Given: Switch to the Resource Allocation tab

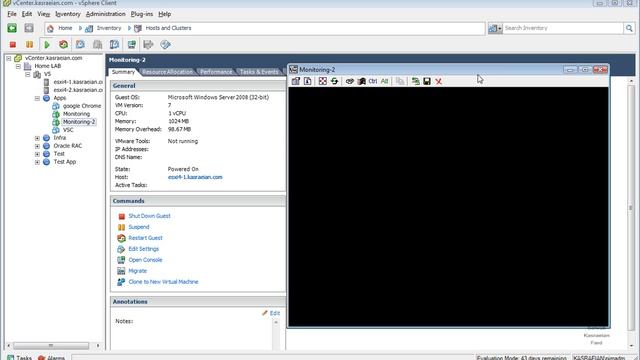Looking at the screenshot, I should [167, 72].
